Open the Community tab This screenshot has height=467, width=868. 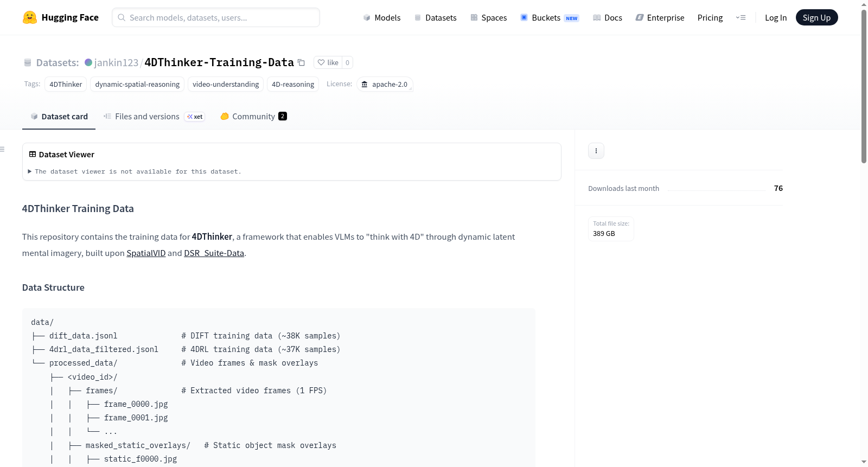(x=253, y=117)
